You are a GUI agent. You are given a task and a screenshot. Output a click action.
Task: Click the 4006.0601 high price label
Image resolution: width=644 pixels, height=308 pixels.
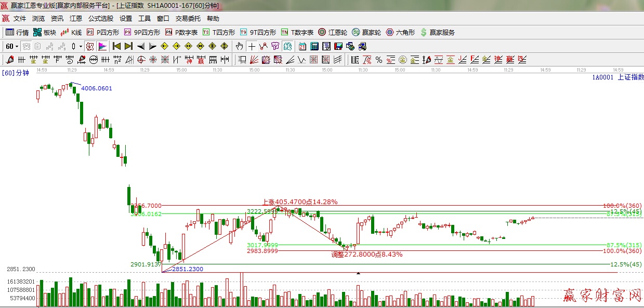point(97,88)
